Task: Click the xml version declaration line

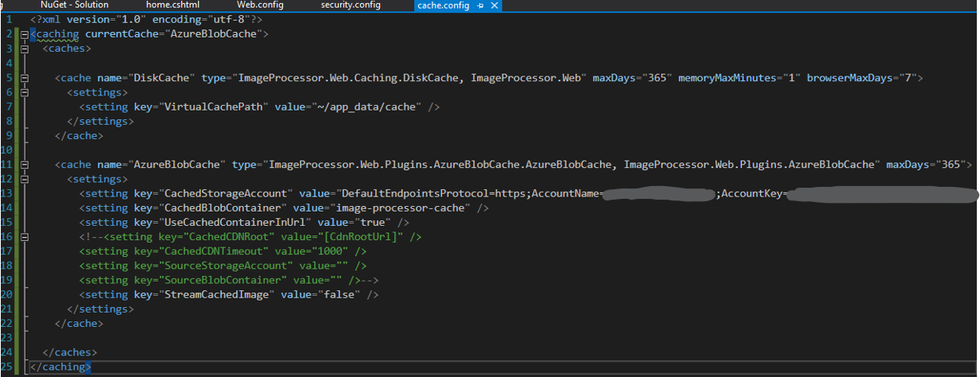Action: (146, 19)
